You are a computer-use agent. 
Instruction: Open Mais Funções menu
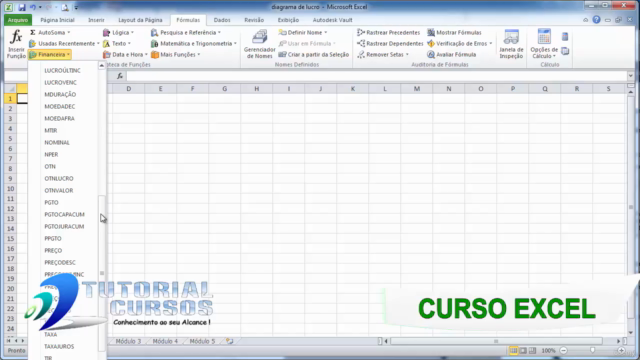[x=176, y=54]
